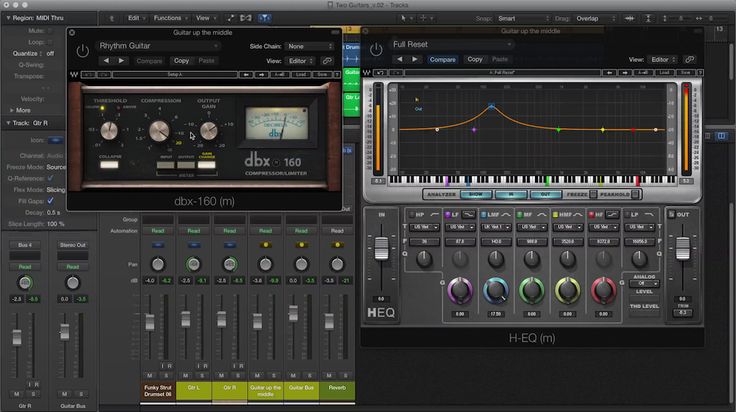Screen dimensions: 736x412
Task: Select the pointer tool in toolbar
Action: coord(403,18)
